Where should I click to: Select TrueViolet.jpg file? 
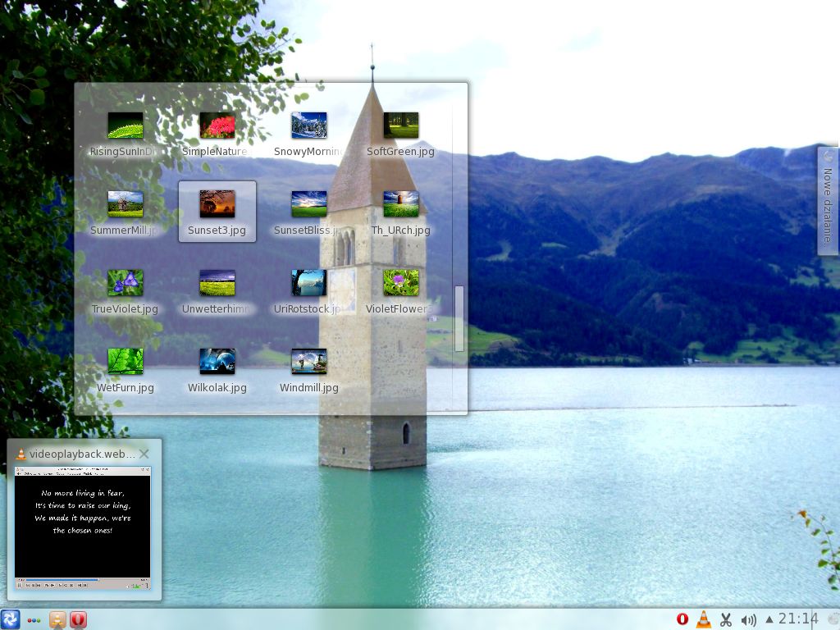pos(126,292)
